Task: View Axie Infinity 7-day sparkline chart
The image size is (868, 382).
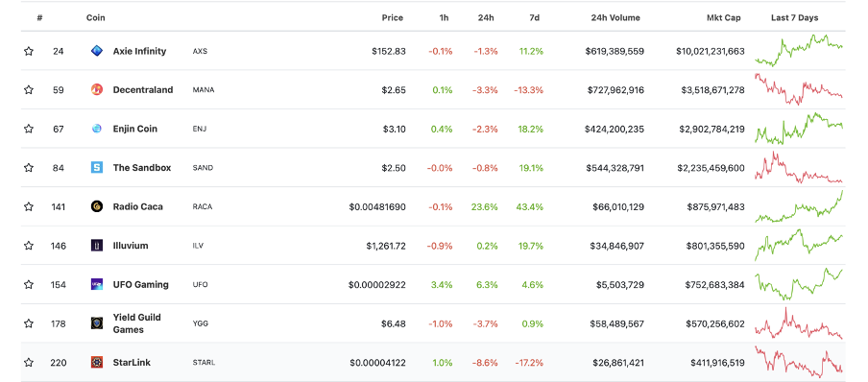Action: pyautogui.click(x=799, y=50)
